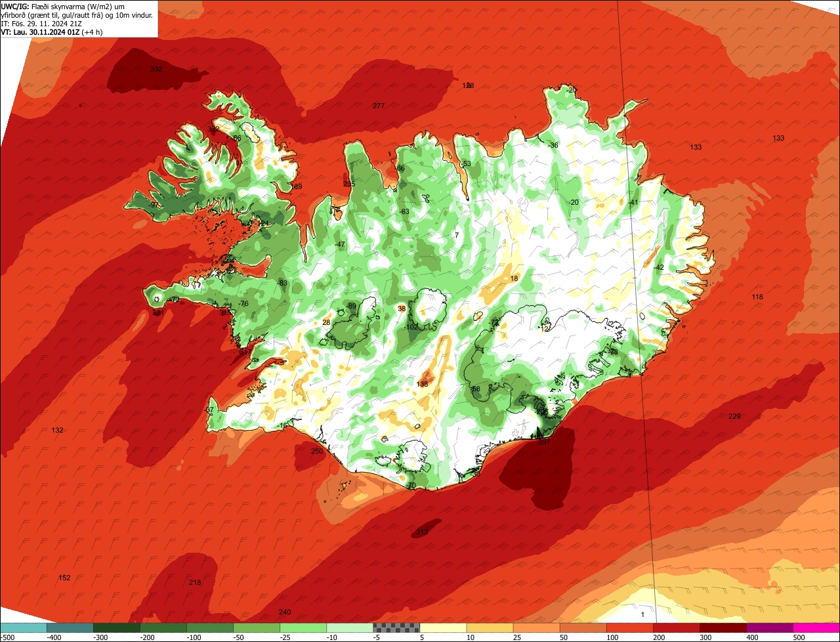
Task: Click the 229 value southeast of Iceland
Action: [734, 416]
